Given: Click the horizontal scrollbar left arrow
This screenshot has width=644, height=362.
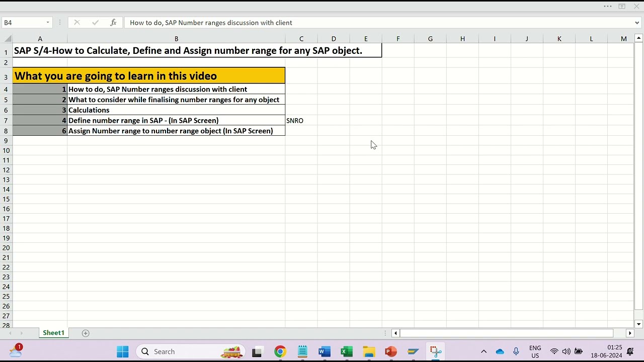Looking at the screenshot, I should [395, 333].
